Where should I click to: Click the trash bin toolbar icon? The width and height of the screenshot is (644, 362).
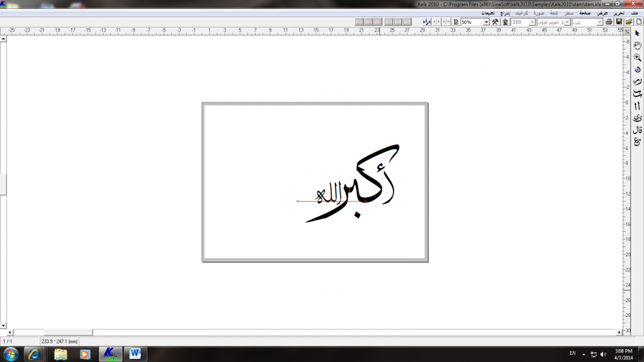pos(506,22)
